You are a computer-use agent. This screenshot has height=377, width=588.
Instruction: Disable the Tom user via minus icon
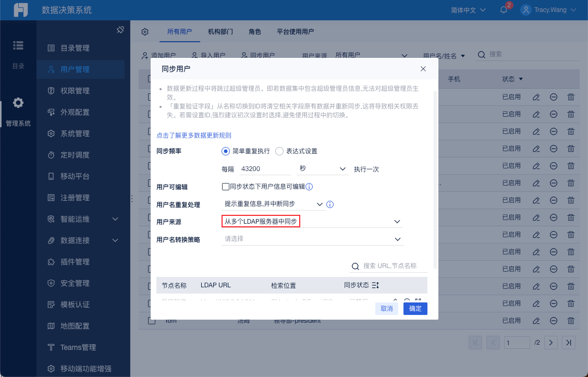tap(554, 321)
